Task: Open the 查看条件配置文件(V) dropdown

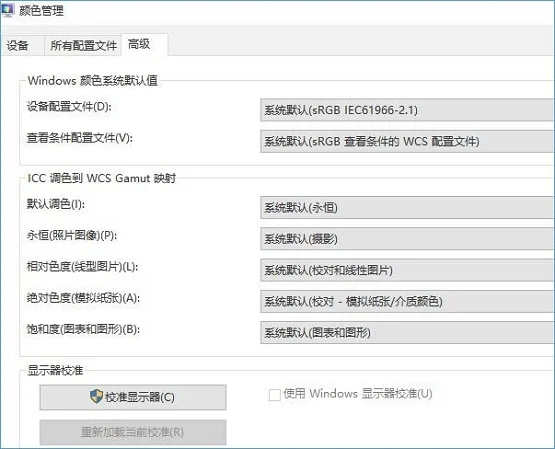Action: [407, 142]
